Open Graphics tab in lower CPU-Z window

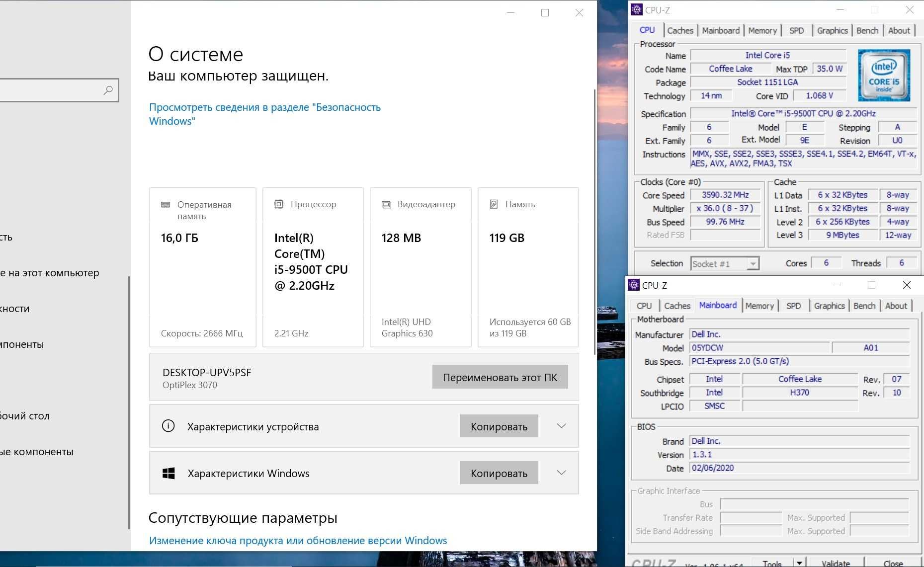tap(829, 306)
